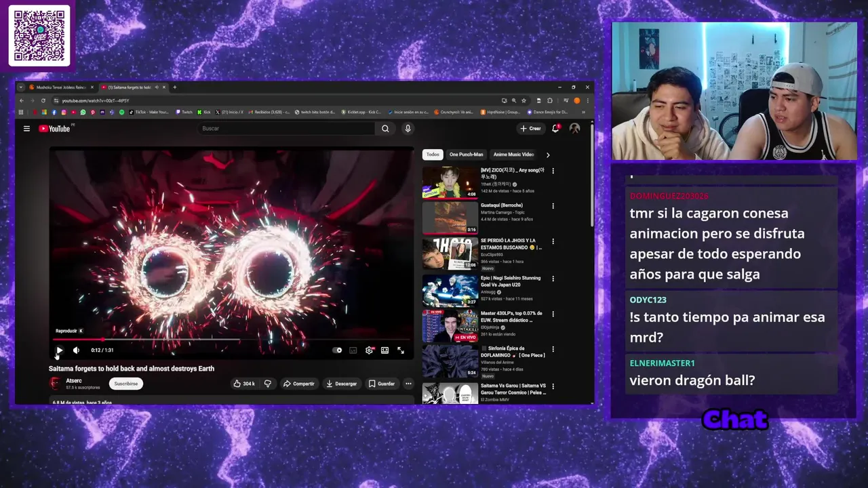Open options for SE PERDIÓ LA JHOIS video
Image resolution: width=868 pixels, height=488 pixels.
pos(553,241)
